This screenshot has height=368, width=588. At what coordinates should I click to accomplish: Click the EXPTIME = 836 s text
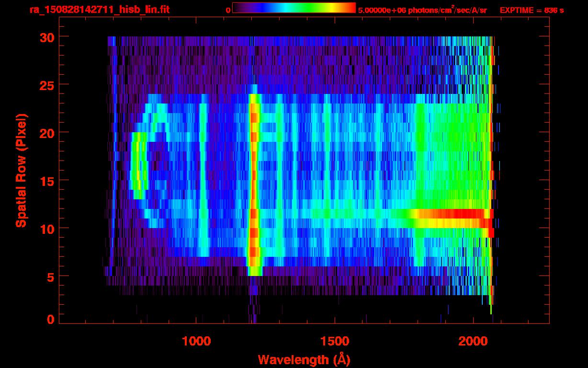[531, 10]
